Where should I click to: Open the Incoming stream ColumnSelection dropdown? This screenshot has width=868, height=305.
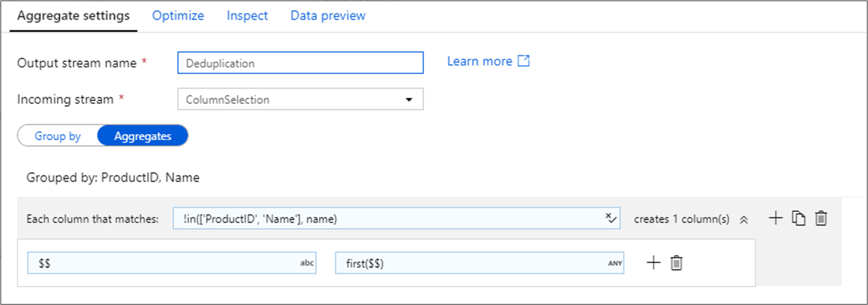click(x=300, y=100)
